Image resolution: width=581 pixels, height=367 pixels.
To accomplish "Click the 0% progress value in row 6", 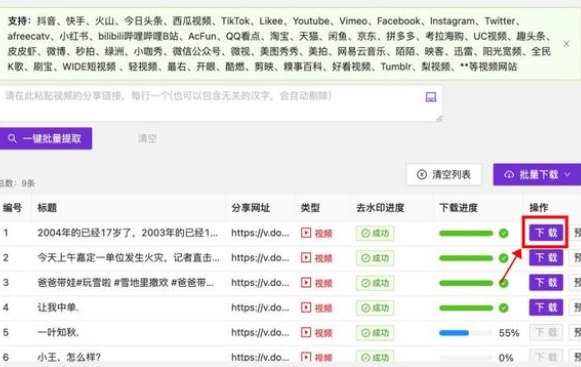I will pos(506,358).
